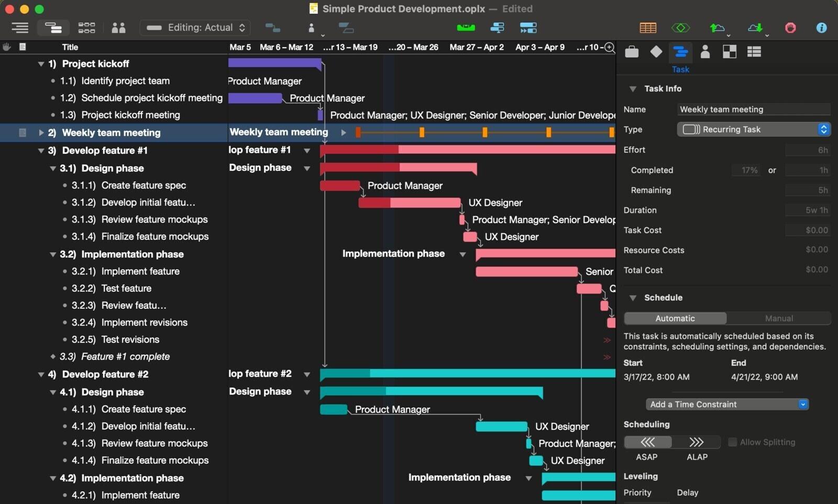The width and height of the screenshot is (838, 504).
Task: Switch to Network diagram view
Action: point(86,28)
